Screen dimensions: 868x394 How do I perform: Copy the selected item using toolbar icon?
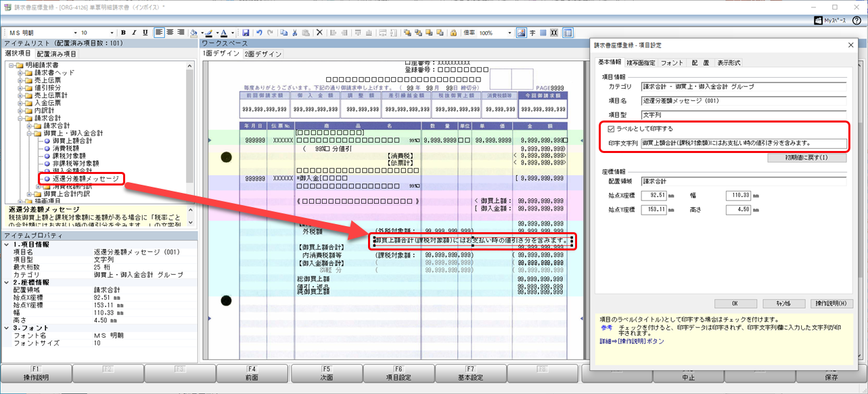(x=284, y=32)
